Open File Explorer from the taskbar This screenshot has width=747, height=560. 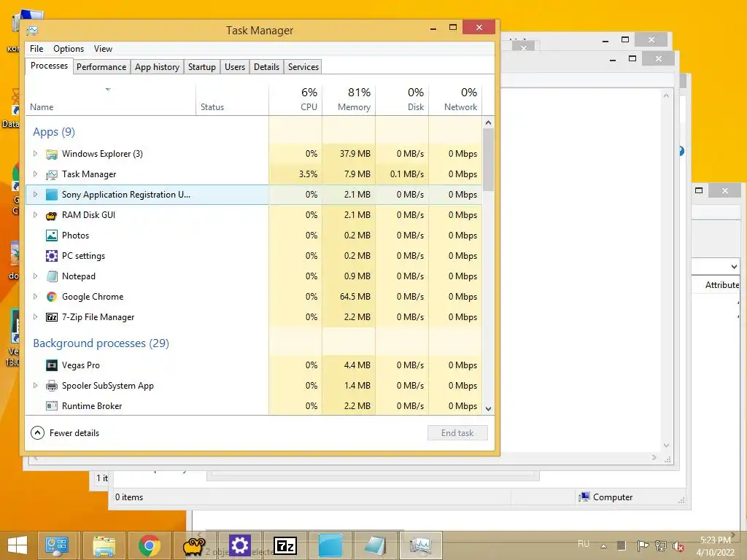[104, 545]
